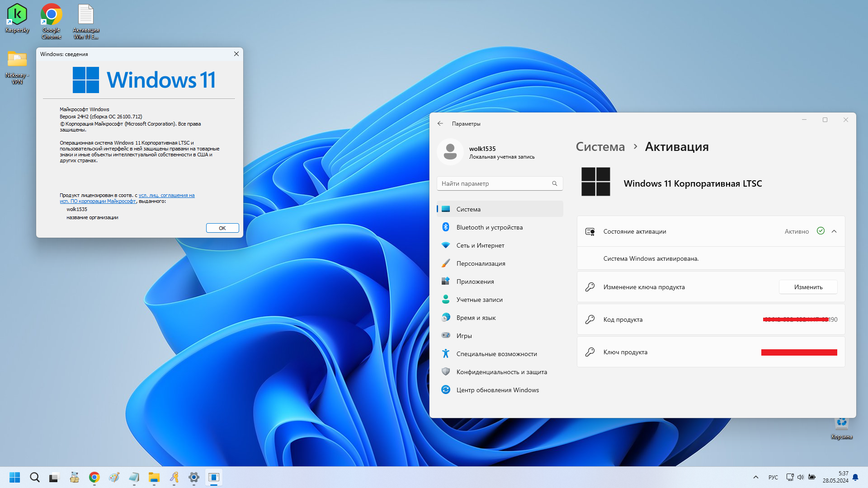Click the РУС language switcher
The image size is (868, 488).
773,477
